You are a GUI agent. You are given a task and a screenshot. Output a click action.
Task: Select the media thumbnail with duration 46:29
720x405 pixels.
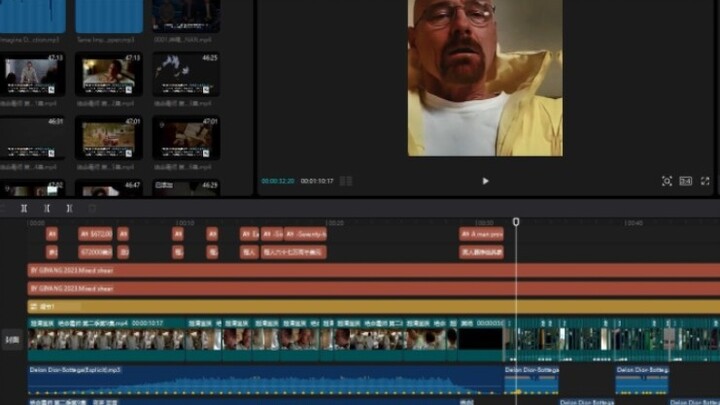(x=186, y=188)
